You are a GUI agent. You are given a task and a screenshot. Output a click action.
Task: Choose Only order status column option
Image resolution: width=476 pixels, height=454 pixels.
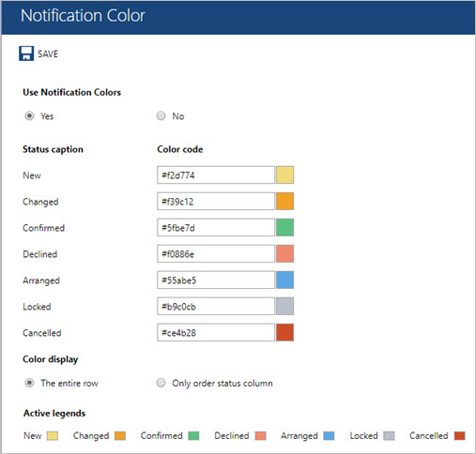pos(161,383)
